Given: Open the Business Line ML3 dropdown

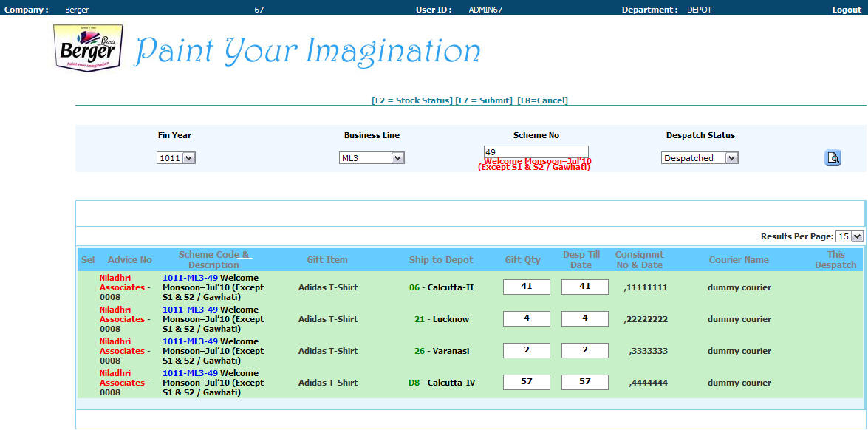Looking at the screenshot, I should pos(372,158).
